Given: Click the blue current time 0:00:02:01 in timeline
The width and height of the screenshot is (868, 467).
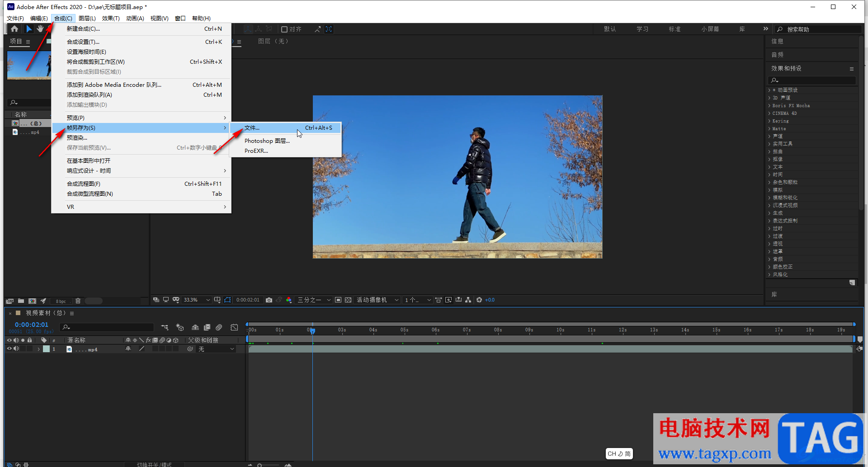Looking at the screenshot, I should [x=31, y=325].
